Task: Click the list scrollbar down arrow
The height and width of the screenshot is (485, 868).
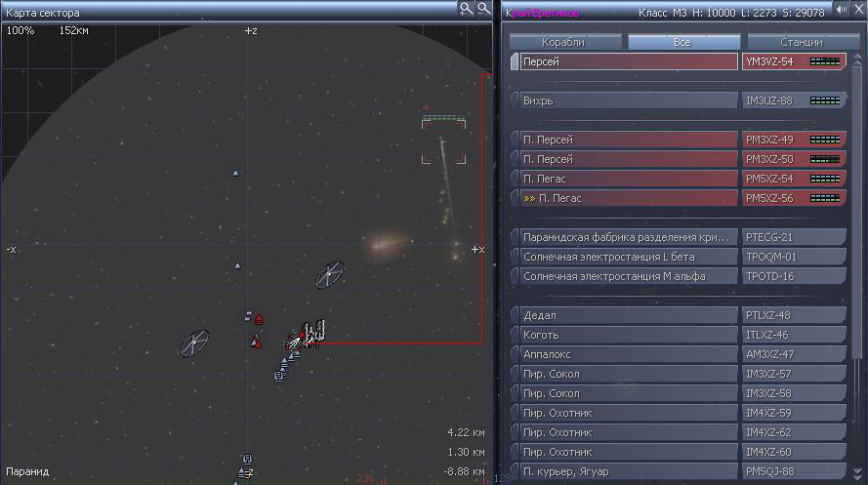Action: pyautogui.click(x=857, y=474)
